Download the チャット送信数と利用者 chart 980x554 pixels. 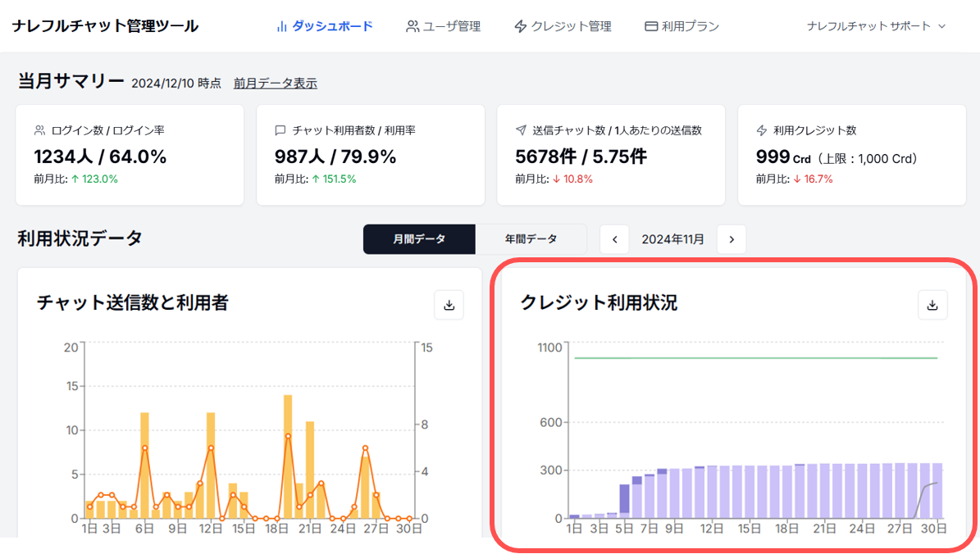(449, 305)
